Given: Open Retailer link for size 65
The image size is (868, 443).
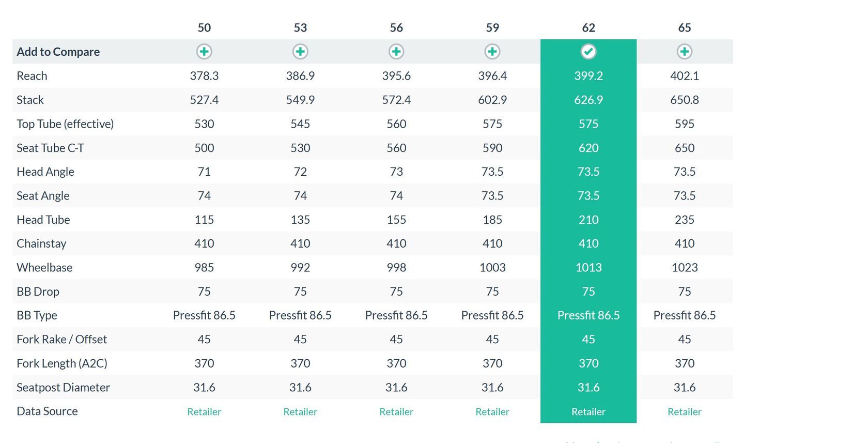Looking at the screenshot, I should 685,412.
